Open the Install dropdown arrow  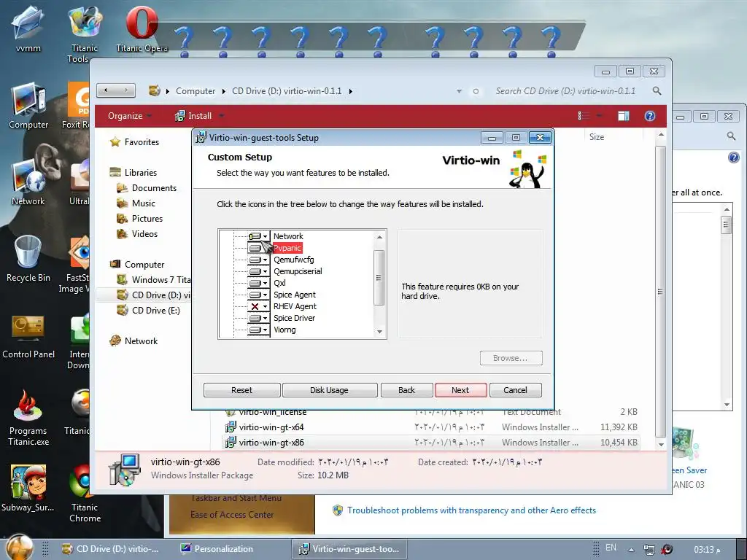click(221, 116)
